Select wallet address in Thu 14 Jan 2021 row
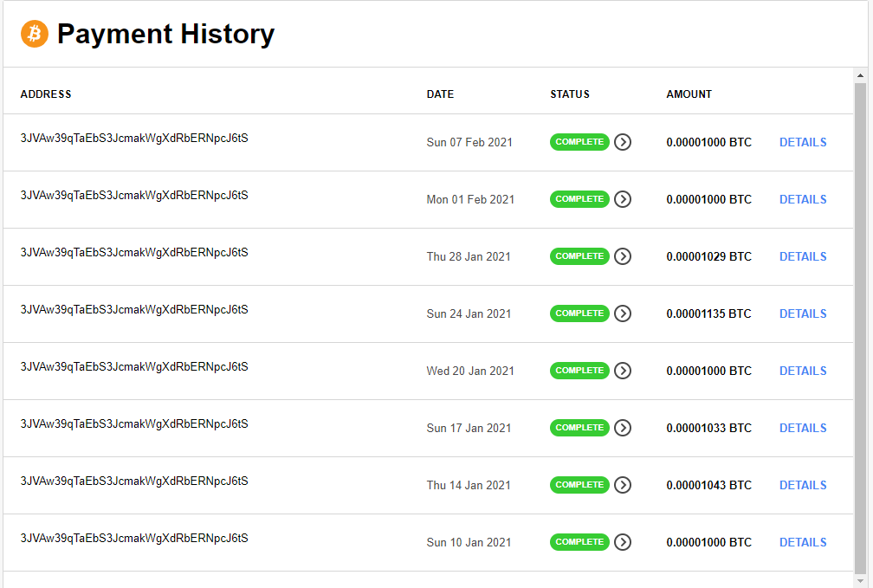The image size is (873, 588). 134,481
